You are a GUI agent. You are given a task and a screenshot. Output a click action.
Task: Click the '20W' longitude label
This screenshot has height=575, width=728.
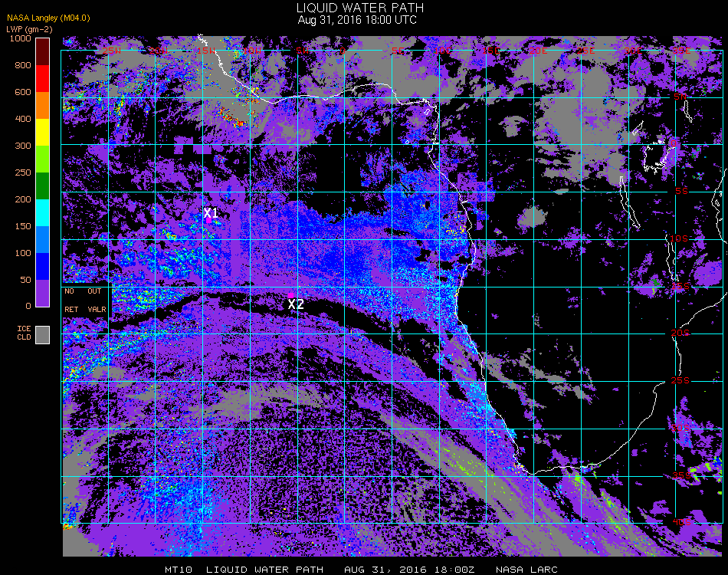[159, 51]
